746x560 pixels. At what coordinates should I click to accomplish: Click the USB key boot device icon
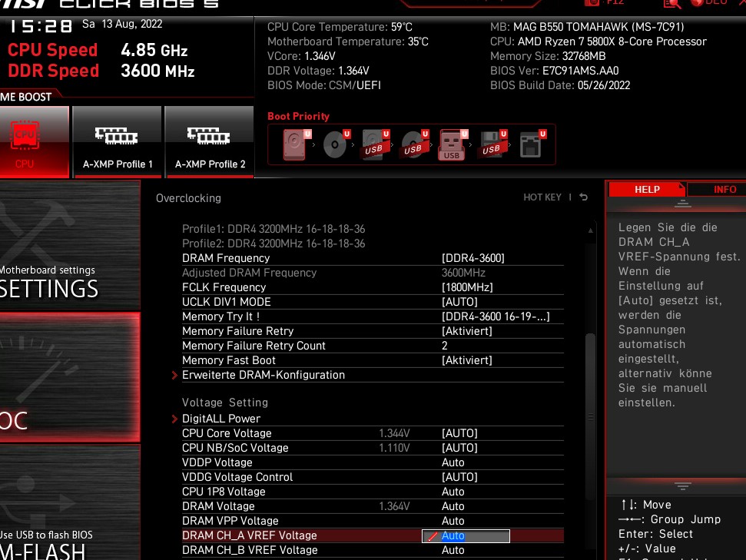[453, 144]
